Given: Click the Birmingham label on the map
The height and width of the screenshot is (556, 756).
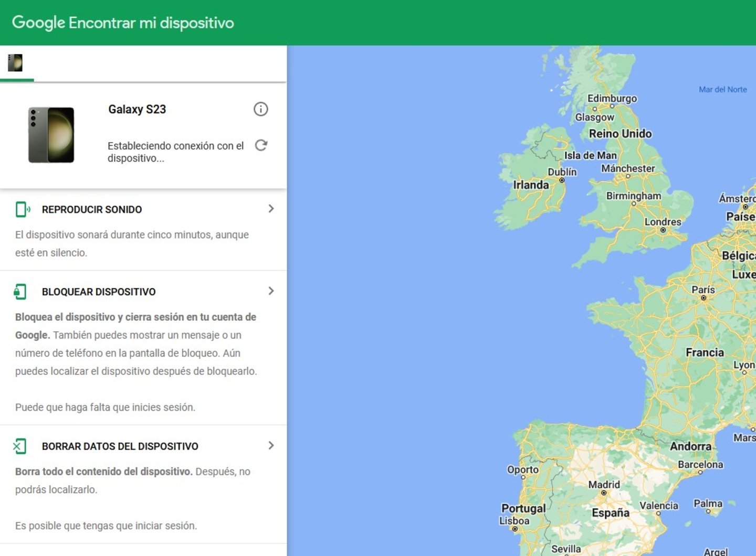Looking at the screenshot, I should (634, 196).
